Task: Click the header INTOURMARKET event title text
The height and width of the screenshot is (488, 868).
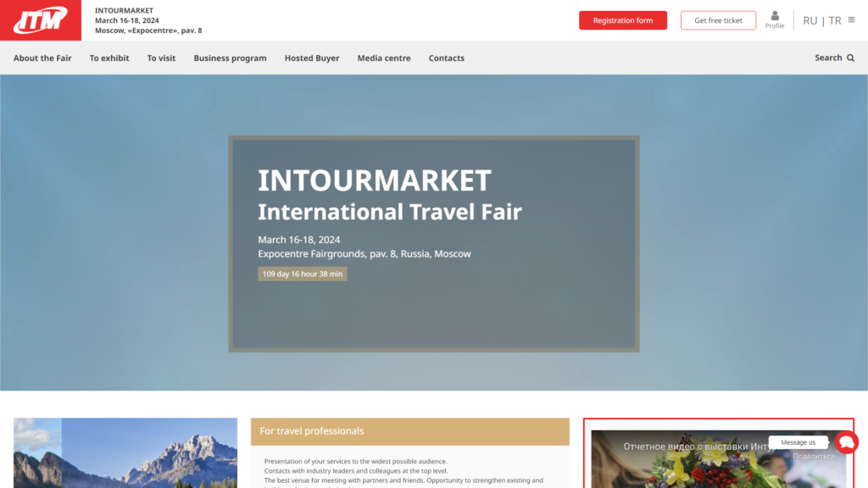Action: pos(124,10)
